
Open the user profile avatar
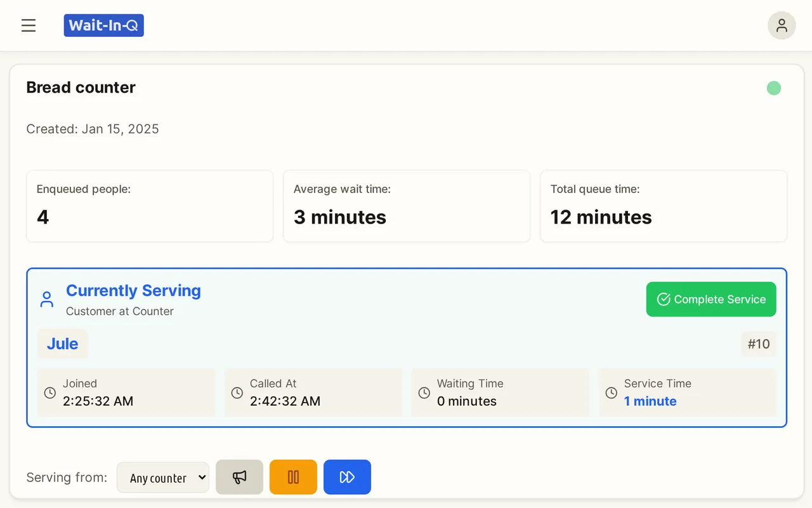pyautogui.click(x=782, y=25)
